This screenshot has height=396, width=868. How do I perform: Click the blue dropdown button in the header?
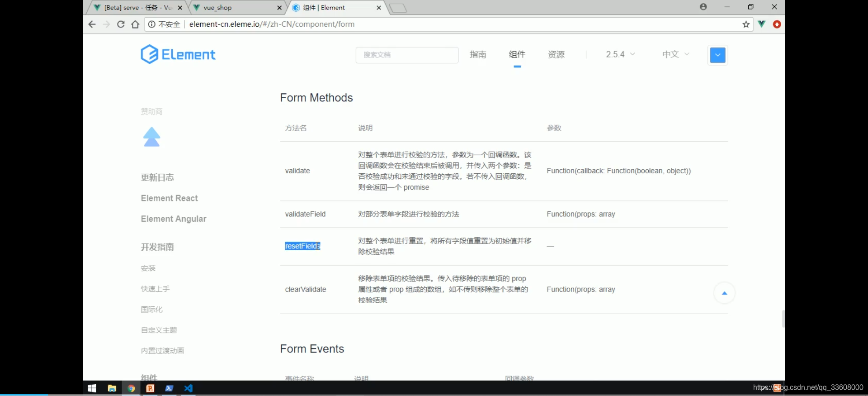717,55
